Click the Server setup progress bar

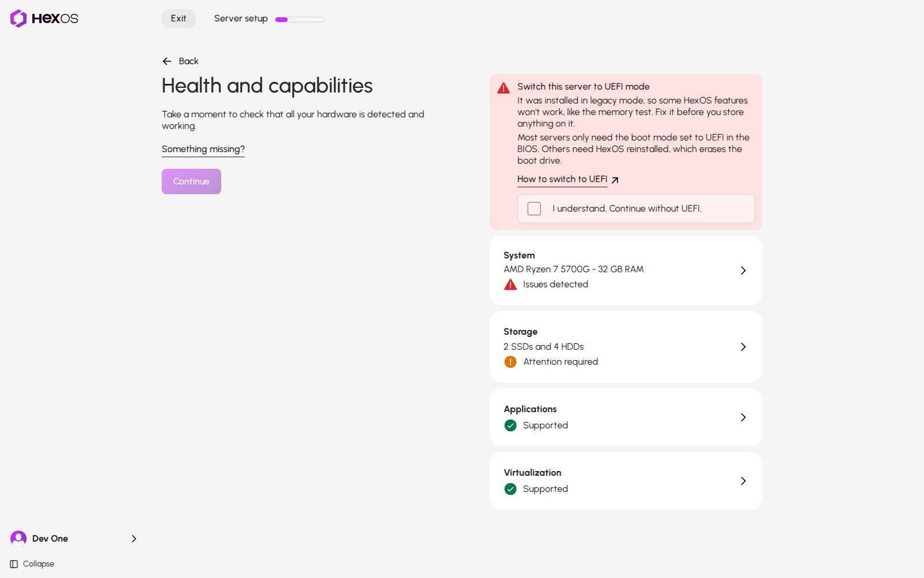(300, 20)
